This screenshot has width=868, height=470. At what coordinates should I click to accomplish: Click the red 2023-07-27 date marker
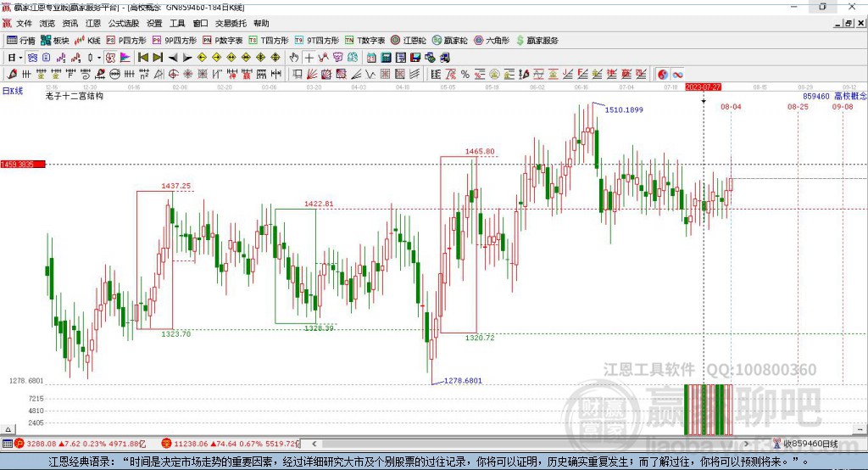tap(703, 87)
